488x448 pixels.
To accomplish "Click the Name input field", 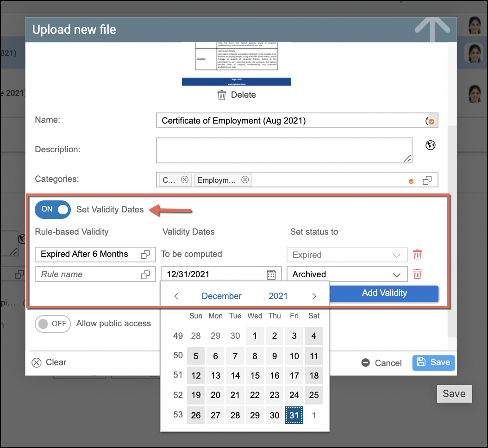I will click(x=292, y=121).
